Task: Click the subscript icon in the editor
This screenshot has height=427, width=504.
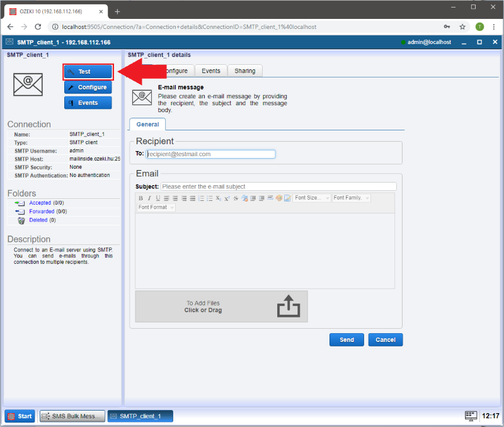Action: 218,198
